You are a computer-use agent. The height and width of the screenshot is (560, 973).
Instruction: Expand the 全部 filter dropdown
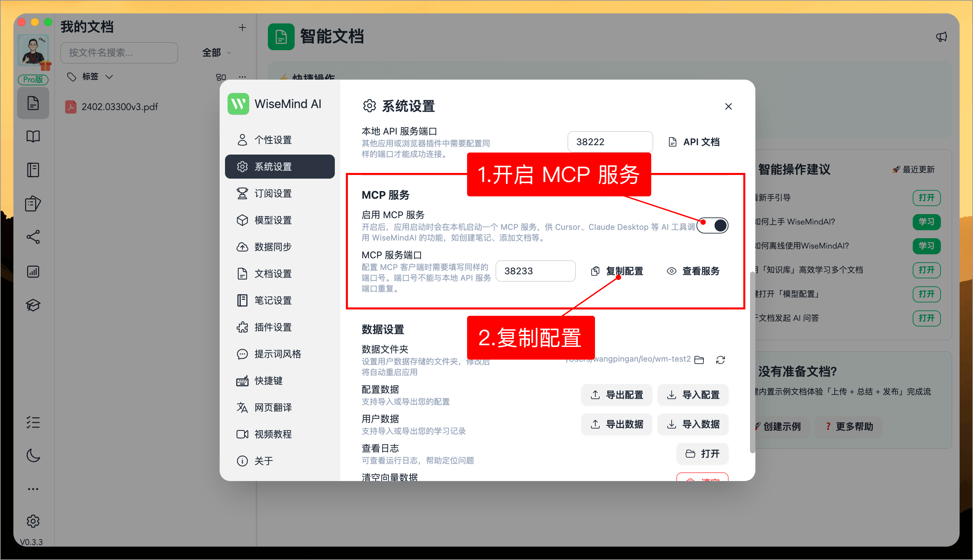click(216, 53)
